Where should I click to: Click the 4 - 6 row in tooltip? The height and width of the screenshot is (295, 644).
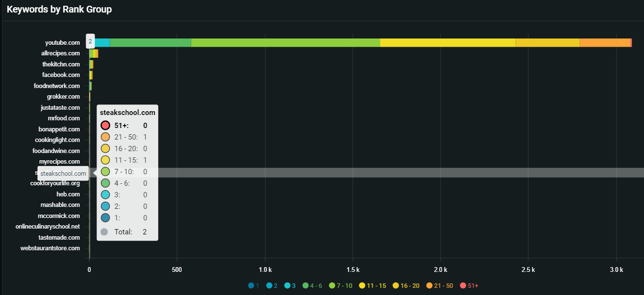(124, 183)
